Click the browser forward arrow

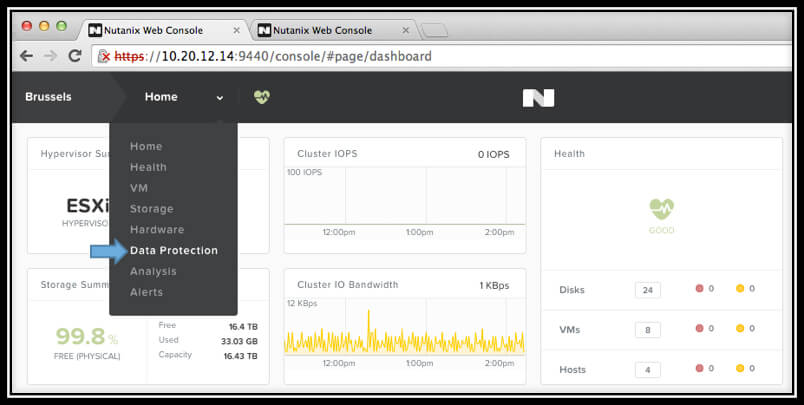(x=50, y=56)
